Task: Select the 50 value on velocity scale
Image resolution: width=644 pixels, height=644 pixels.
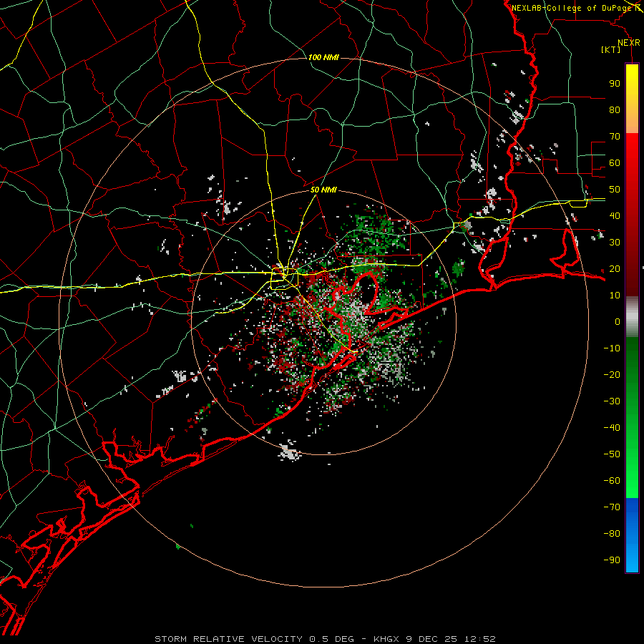Action: point(615,190)
